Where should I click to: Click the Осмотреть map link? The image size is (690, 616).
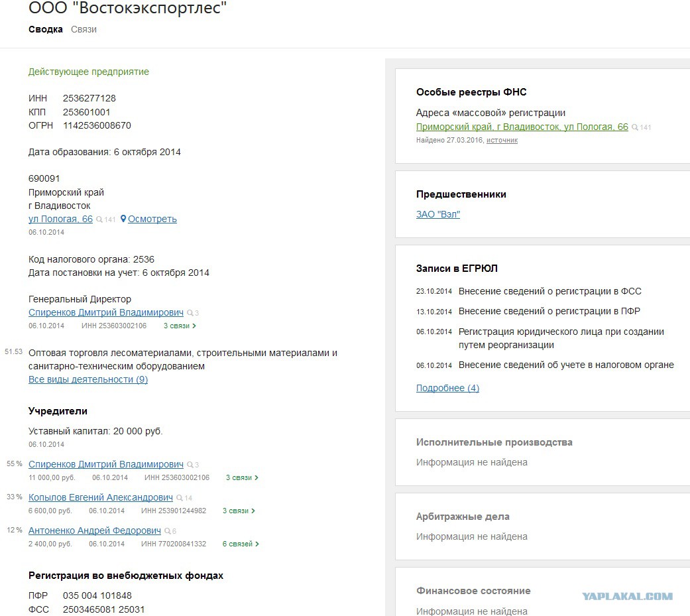pyautogui.click(x=152, y=219)
